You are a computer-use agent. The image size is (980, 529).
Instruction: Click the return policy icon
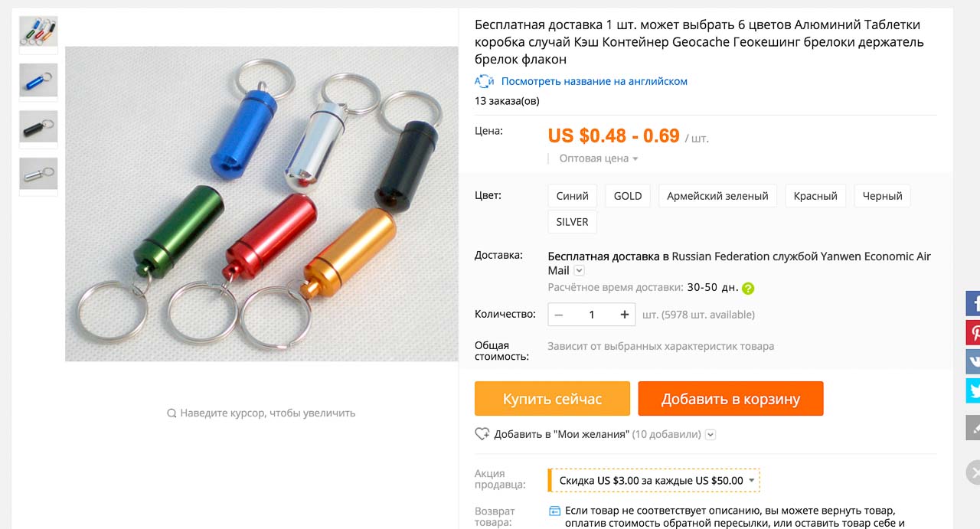pyautogui.click(x=555, y=511)
